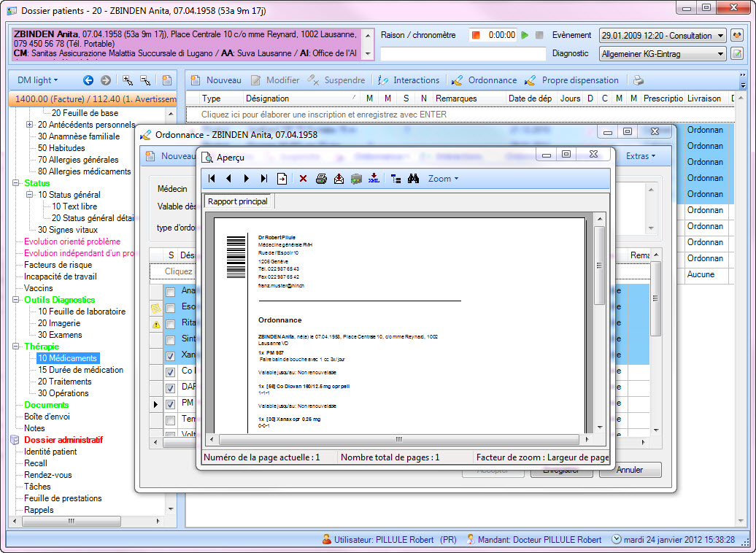Click the go-to-page icon in Aperçu
The width and height of the screenshot is (756, 553).
(282, 179)
